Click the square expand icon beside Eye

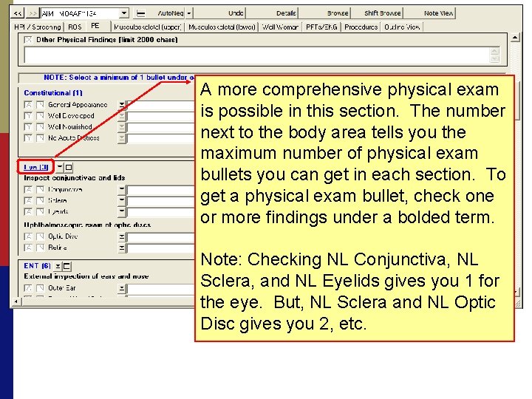[69, 167]
